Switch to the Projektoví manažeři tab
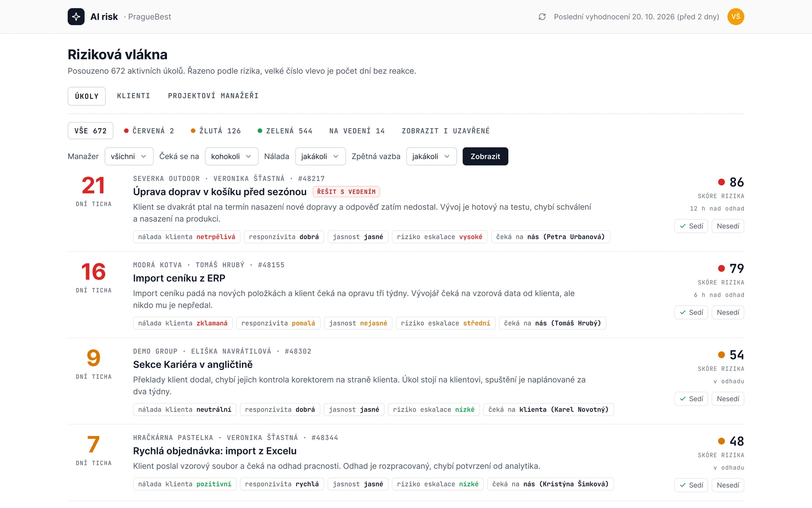 (x=213, y=96)
